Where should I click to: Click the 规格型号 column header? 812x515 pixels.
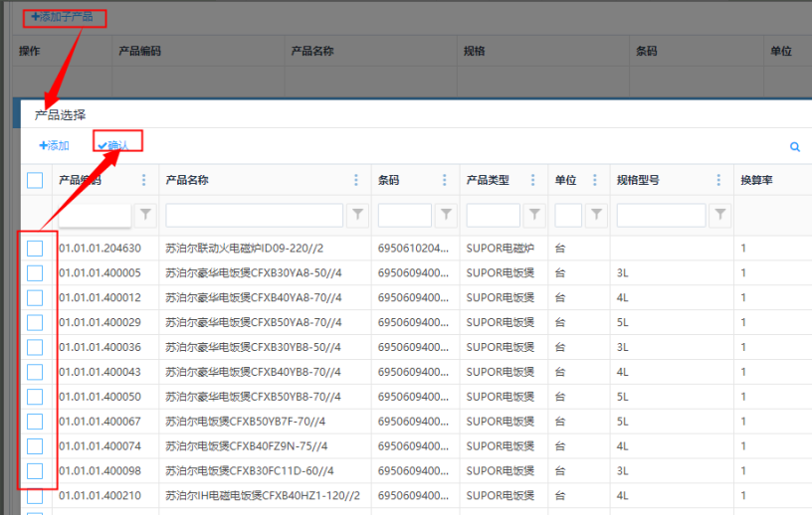click(x=638, y=181)
